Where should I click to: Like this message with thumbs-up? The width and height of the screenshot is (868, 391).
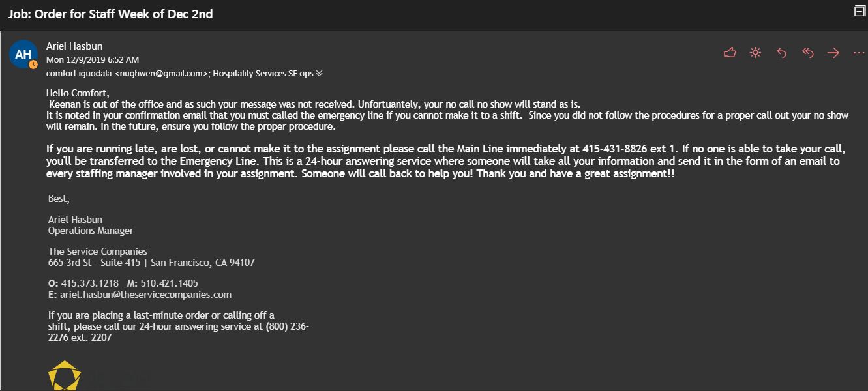point(730,53)
